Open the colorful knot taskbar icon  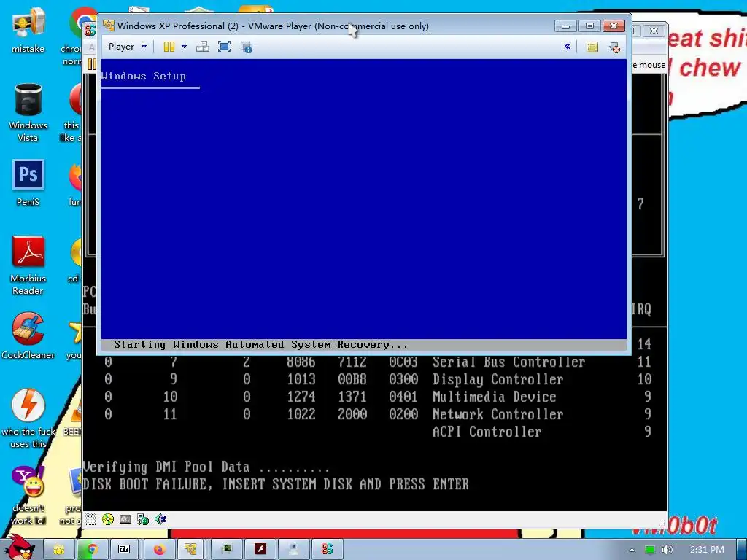(x=327, y=550)
